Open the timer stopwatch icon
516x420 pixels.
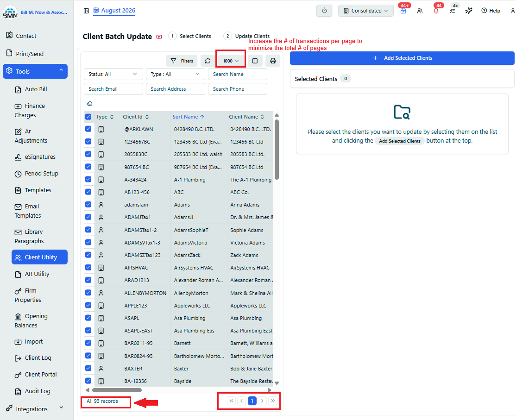click(x=324, y=11)
